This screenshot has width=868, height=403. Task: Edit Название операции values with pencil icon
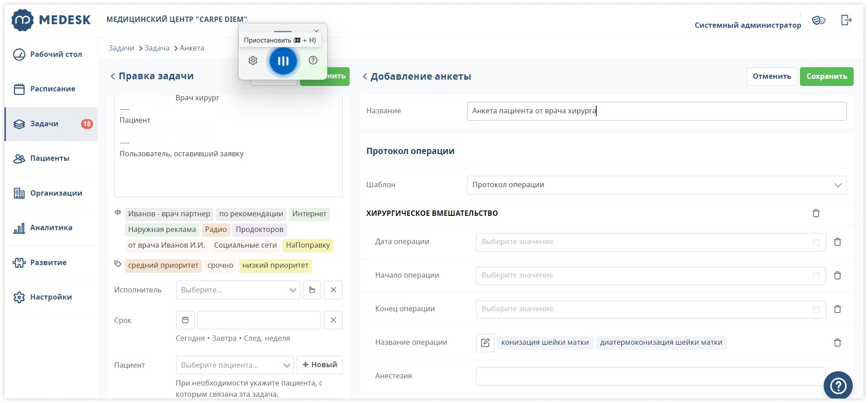coord(485,343)
